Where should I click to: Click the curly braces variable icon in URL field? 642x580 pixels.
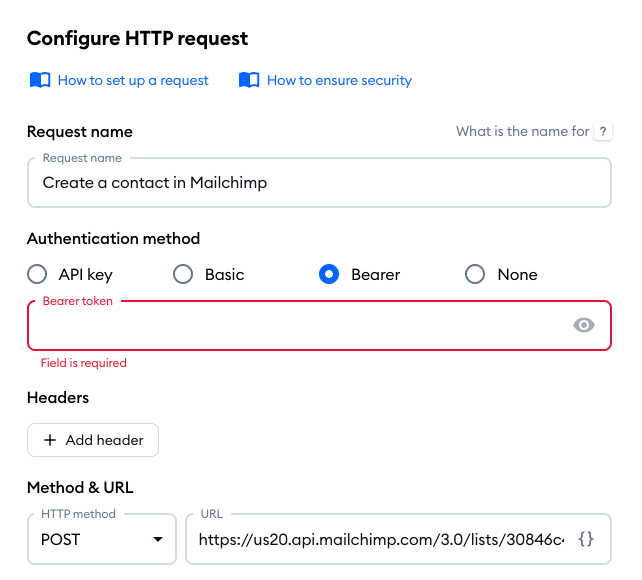coord(587,539)
